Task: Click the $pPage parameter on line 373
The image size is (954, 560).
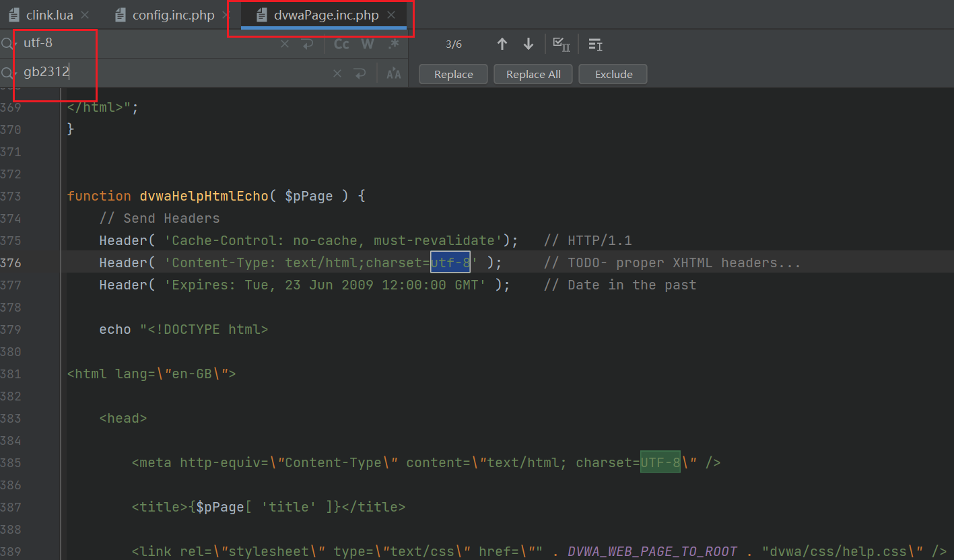Action: point(309,196)
